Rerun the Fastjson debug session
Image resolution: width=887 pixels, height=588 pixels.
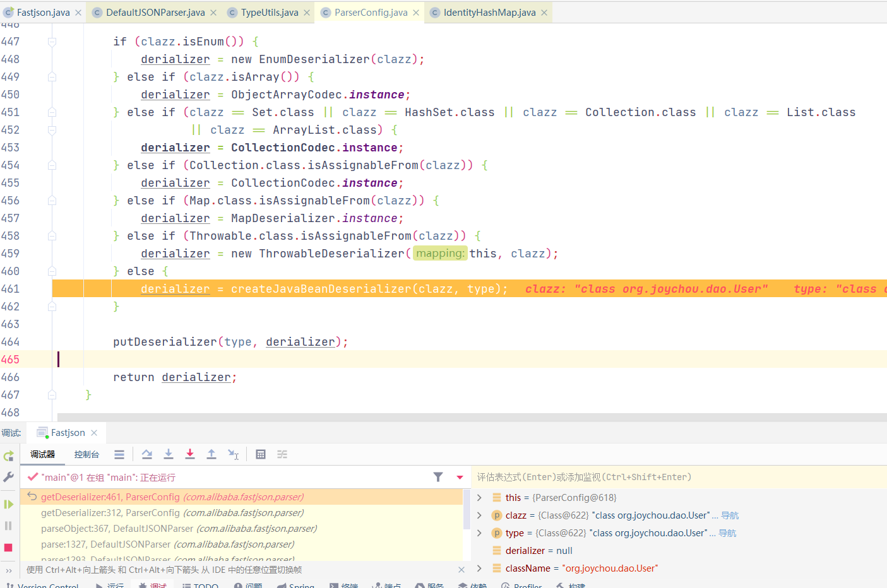8,456
